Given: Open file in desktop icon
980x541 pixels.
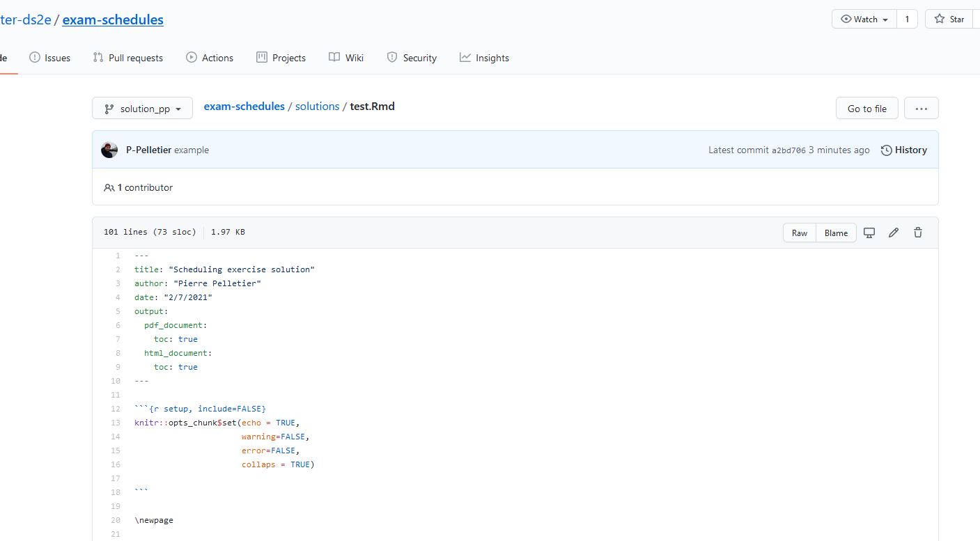Looking at the screenshot, I should 869,233.
